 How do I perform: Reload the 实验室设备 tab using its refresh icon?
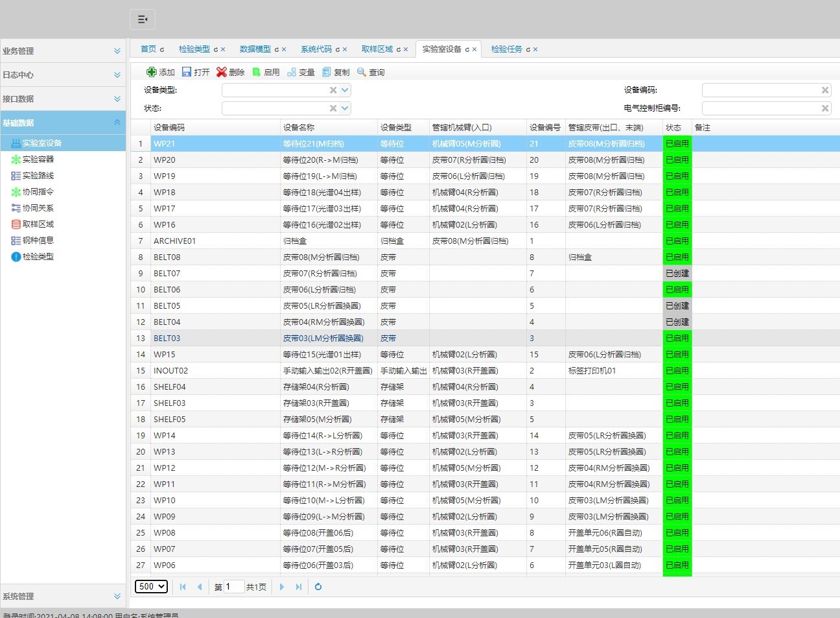pyautogui.click(x=467, y=49)
